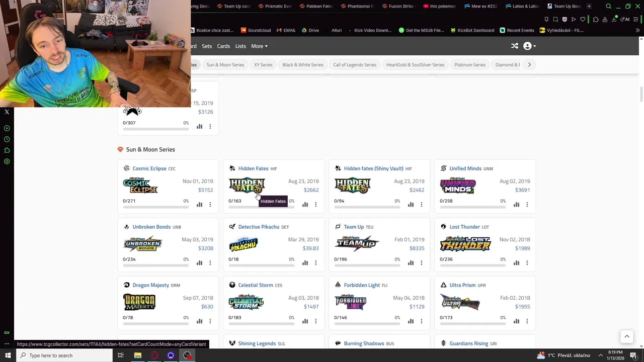Open three-dot menu for Detective Pikachu set

pos(316,263)
